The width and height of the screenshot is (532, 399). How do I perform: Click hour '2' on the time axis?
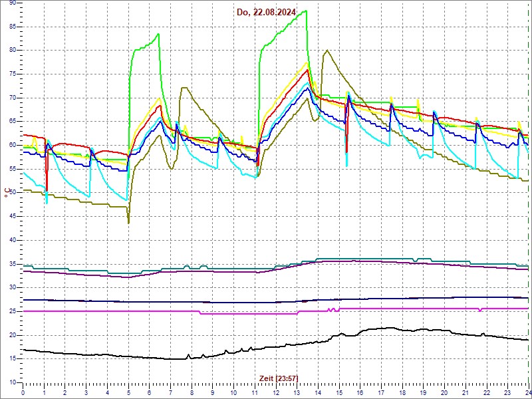65,392
